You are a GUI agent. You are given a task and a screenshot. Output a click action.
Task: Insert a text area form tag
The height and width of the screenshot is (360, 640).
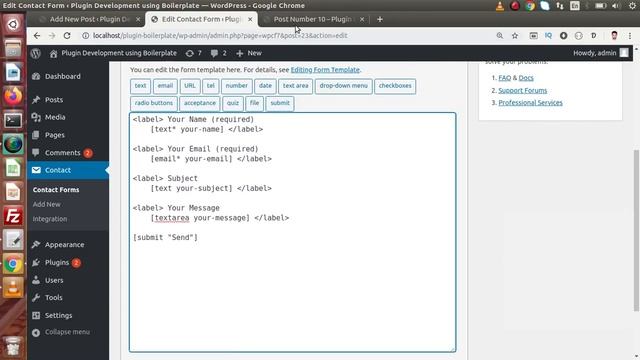296,86
